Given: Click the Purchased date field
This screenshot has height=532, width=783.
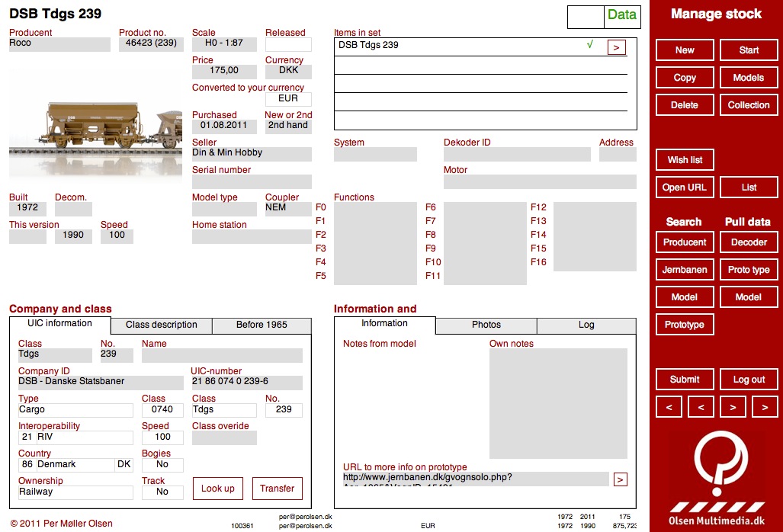Looking at the screenshot, I should [x=224, y=127].
